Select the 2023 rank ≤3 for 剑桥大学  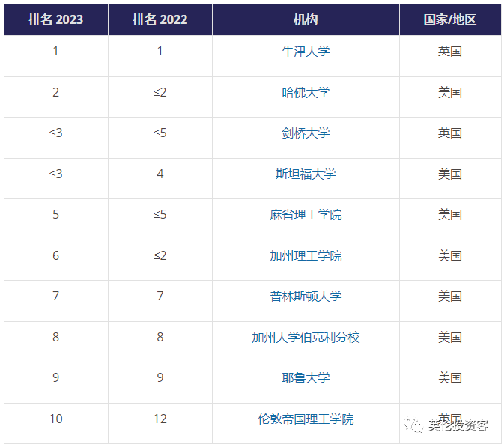pyautogui.click(x=56, y=133)
